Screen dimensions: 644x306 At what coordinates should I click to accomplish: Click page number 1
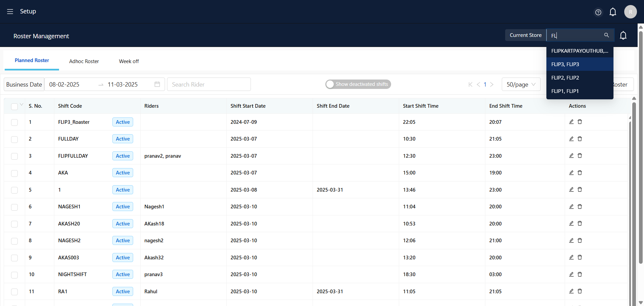(x=485, y=85)
